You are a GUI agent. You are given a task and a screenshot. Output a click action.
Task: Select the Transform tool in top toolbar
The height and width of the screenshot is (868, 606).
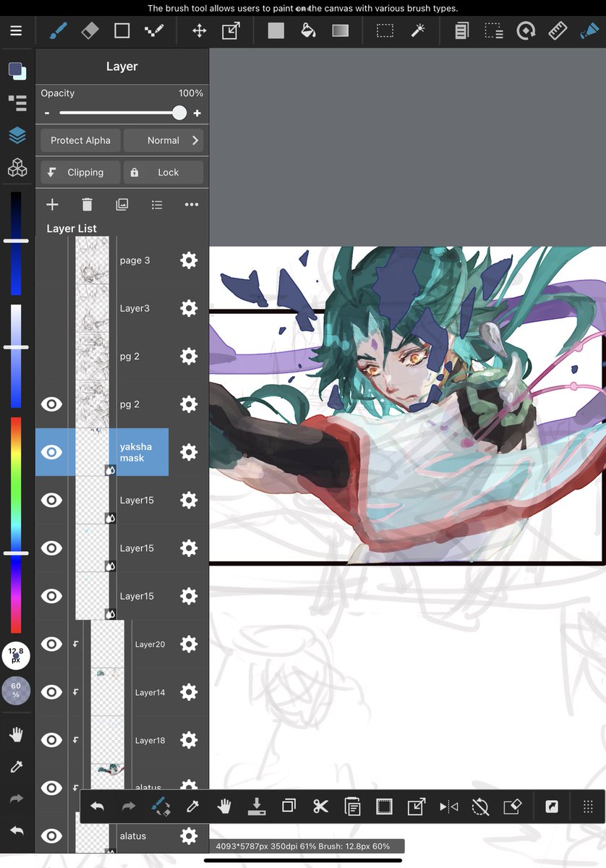pos(231,31)
